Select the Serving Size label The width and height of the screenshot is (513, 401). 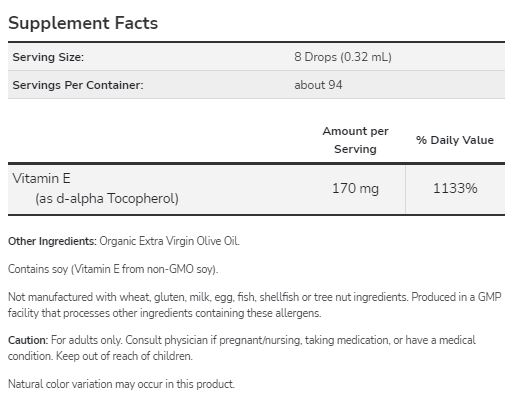pyautogui.click(x=48, y=57)
